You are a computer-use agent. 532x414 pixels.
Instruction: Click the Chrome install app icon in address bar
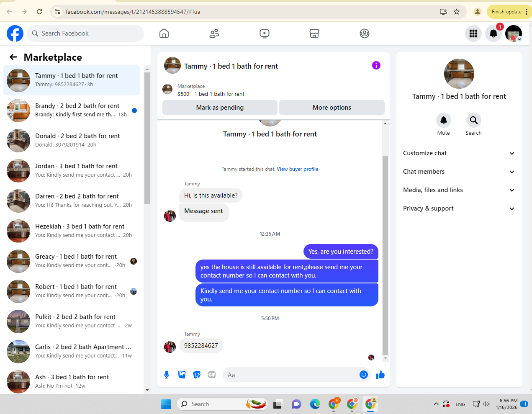point(443,12)
